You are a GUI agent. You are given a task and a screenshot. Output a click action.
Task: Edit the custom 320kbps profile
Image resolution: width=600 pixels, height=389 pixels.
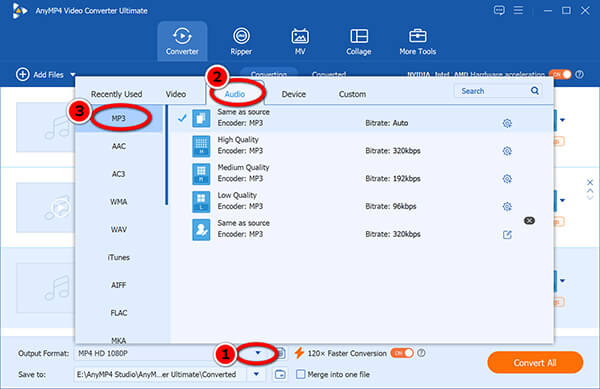[x=507, y=234]
